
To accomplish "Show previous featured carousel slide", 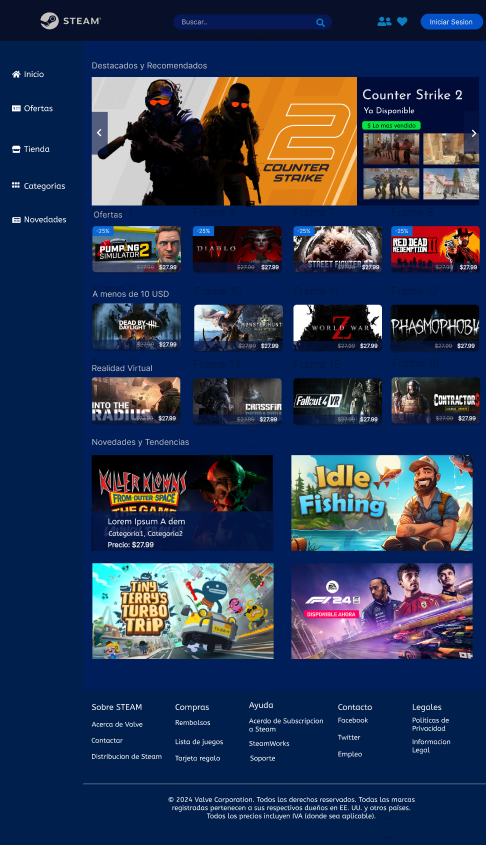I will (99, 133).
